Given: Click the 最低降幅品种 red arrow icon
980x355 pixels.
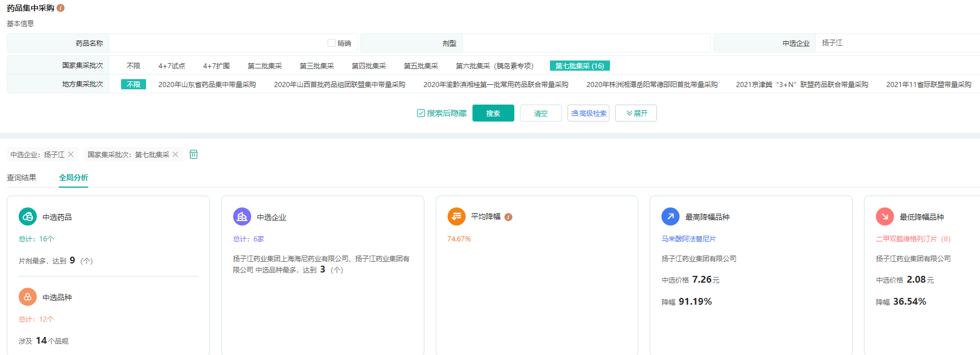Looking at the screenshot, I should (x=885, y=217).
